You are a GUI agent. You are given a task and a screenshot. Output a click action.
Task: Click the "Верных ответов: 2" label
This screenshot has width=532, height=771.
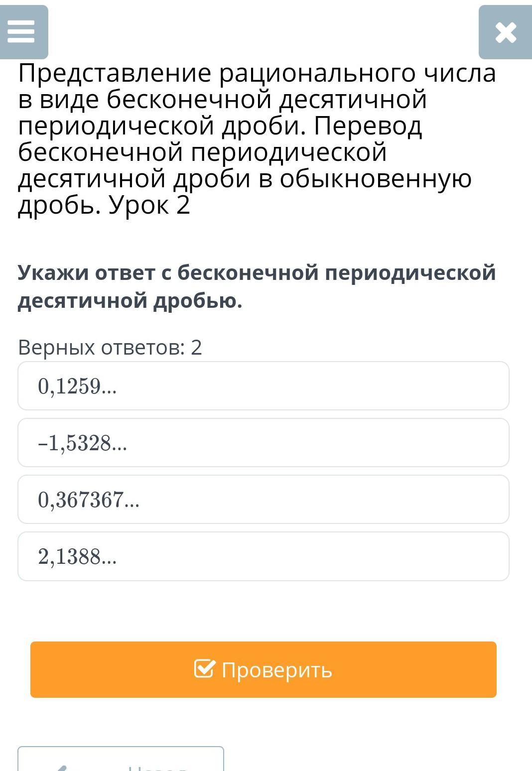point(110,347)
